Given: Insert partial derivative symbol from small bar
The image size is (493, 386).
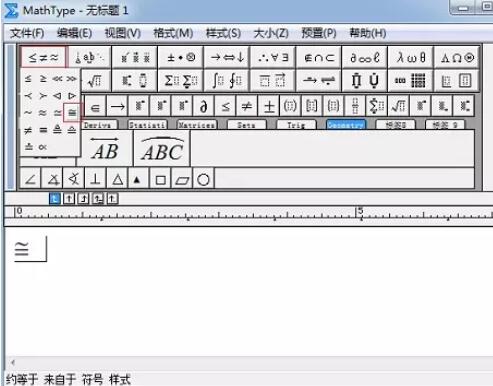Looking at the screenshot, I should point(204,107).
